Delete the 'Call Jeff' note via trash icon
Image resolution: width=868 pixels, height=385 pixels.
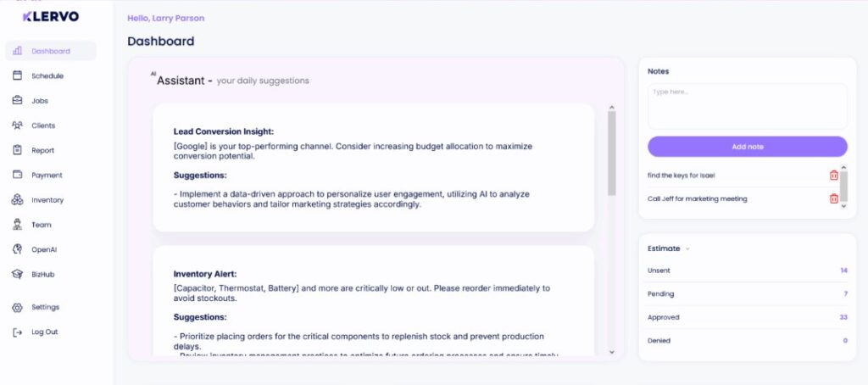(x=833, y=198)
